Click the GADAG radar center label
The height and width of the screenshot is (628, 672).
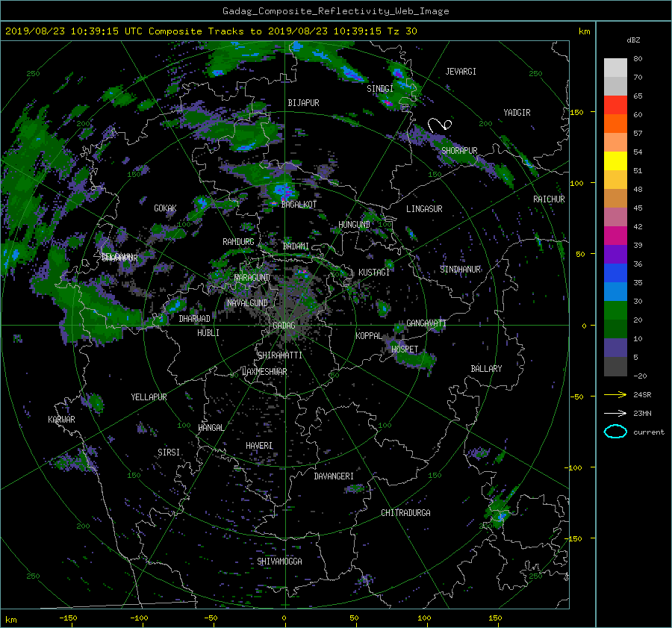coord(284,326)
